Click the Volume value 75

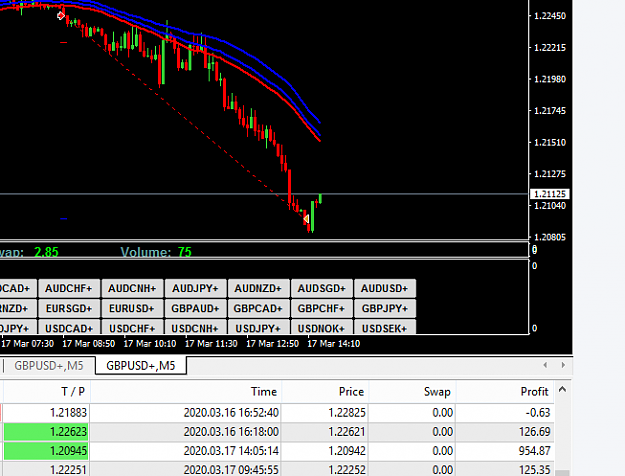pyautogui.click(x=185, y=252)
